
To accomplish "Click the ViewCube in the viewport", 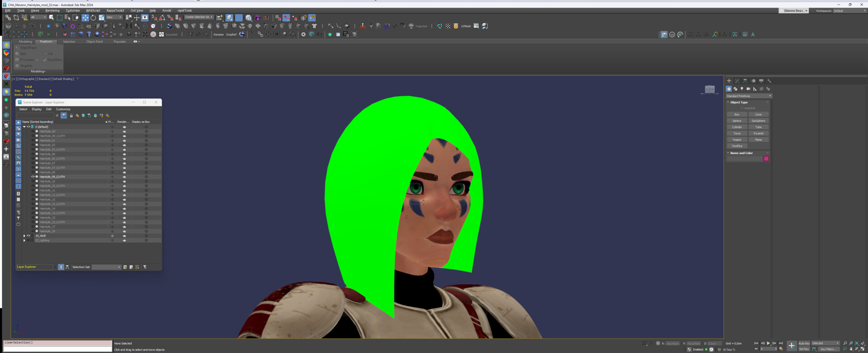I will [710, 89].
